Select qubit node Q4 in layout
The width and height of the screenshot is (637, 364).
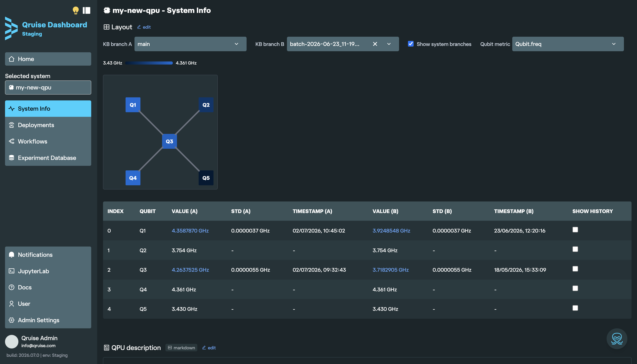pyautogui.click(x=133, y=178)
